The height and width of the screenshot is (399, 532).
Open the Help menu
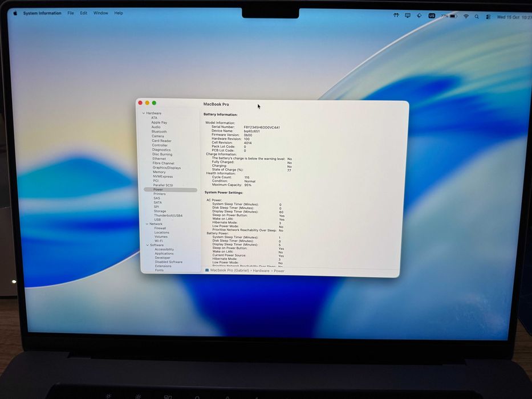[119, 13]
